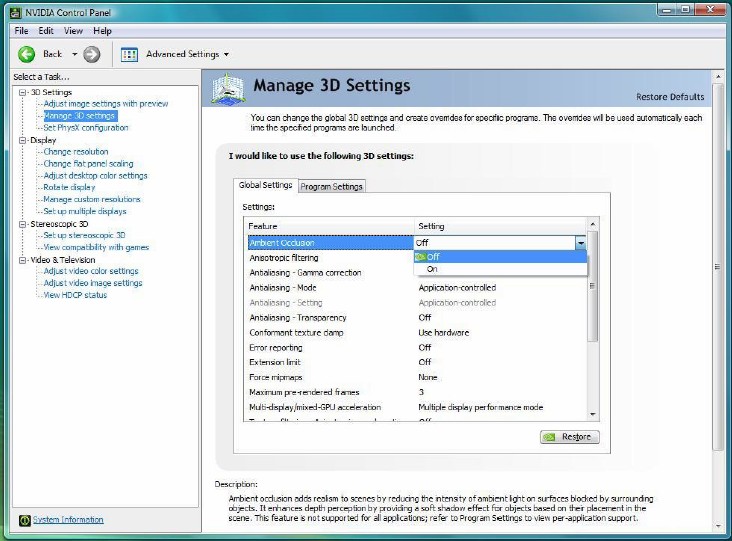The height and width of the screenshot is (541, 732).
Task: Click Use hardware setting value
Action: [443, 332]
